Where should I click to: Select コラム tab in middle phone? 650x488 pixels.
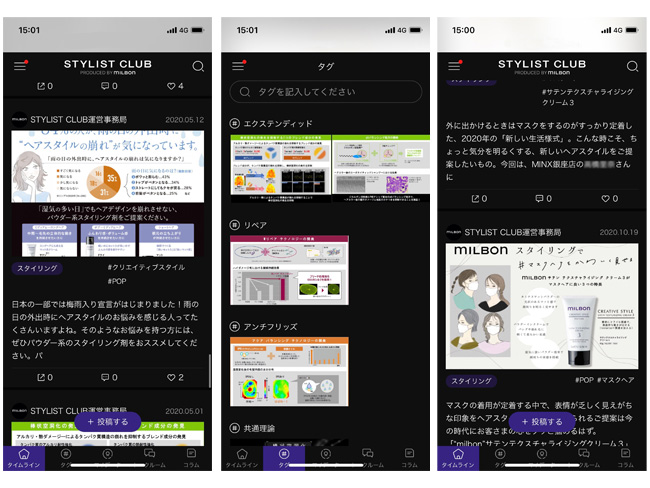410,458
